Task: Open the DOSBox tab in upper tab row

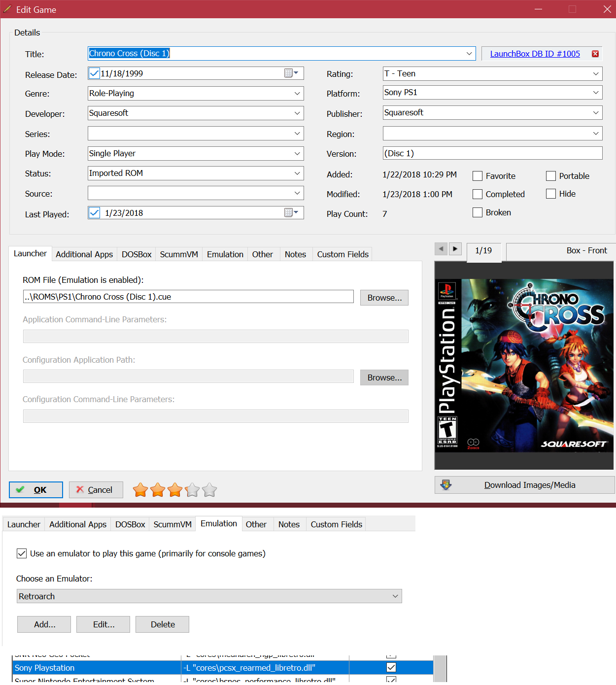Action: coord(137,254)
